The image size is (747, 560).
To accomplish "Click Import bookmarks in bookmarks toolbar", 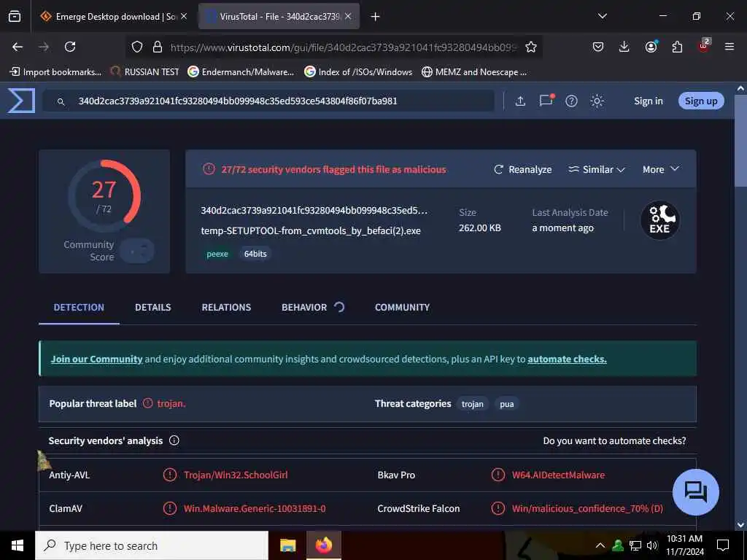I will 55,72.
